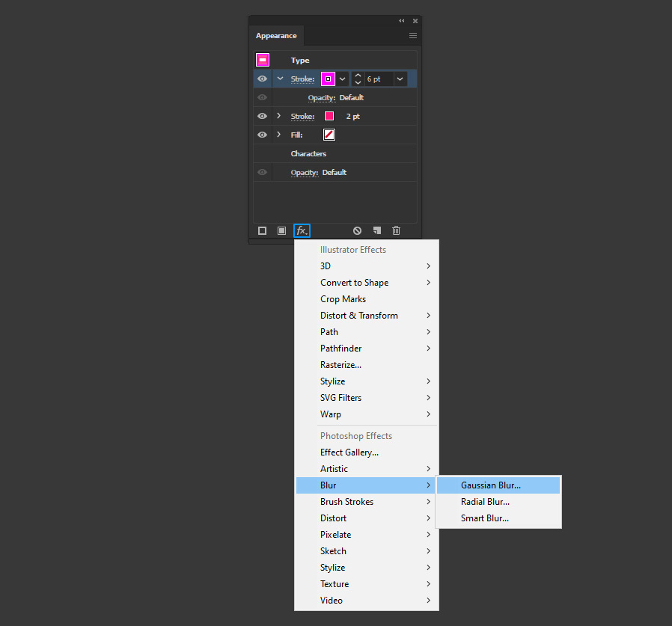Click Opacity link under 6 pt Stroke

[322, 98]
